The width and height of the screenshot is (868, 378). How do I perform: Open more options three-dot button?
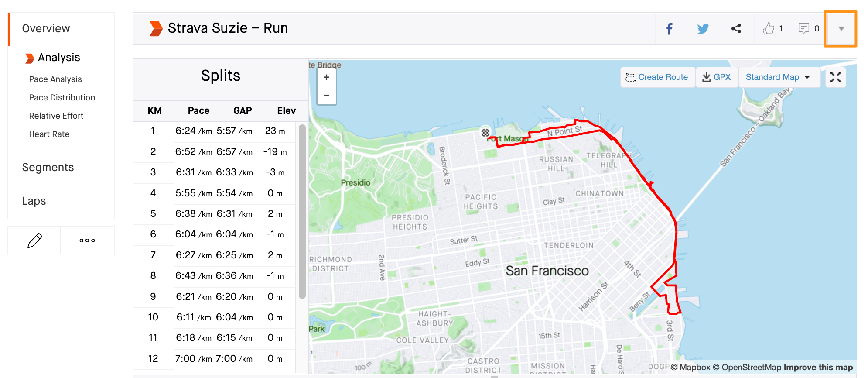[x=87, y=241]
